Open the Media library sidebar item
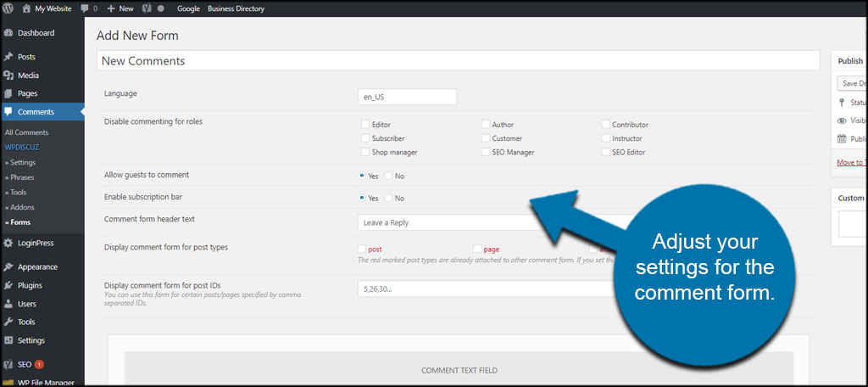Viewport: 868px width, 387px height. coord(28,76)
